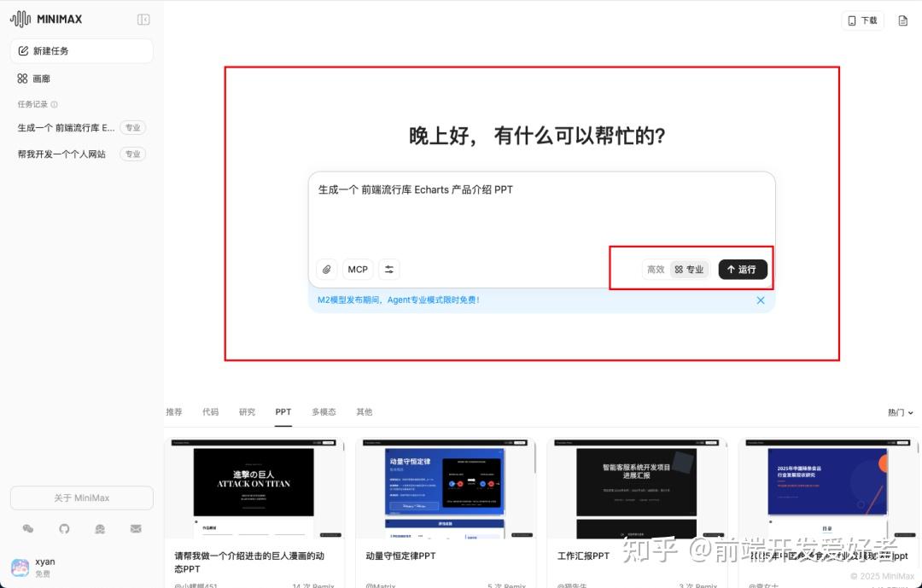The width and height of the screenshot is (922, 588).
Task: Open the 热门 sort dropdown
Action: click(x=900, y=412)
